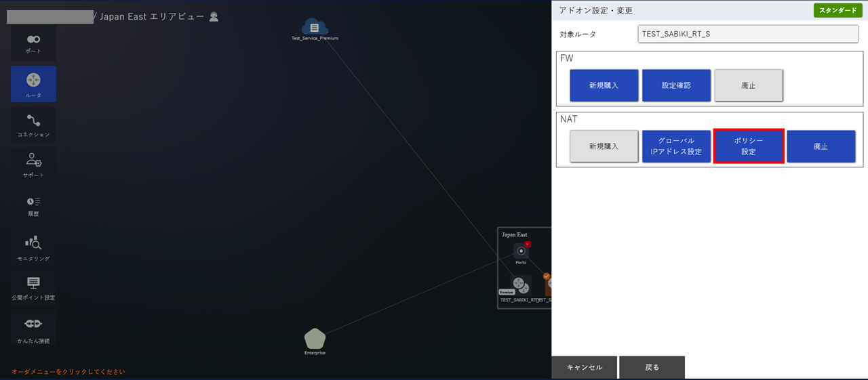The image size is (868, 380).
Task: Open the 履歴 history menu
Action: tap(33, 206)
